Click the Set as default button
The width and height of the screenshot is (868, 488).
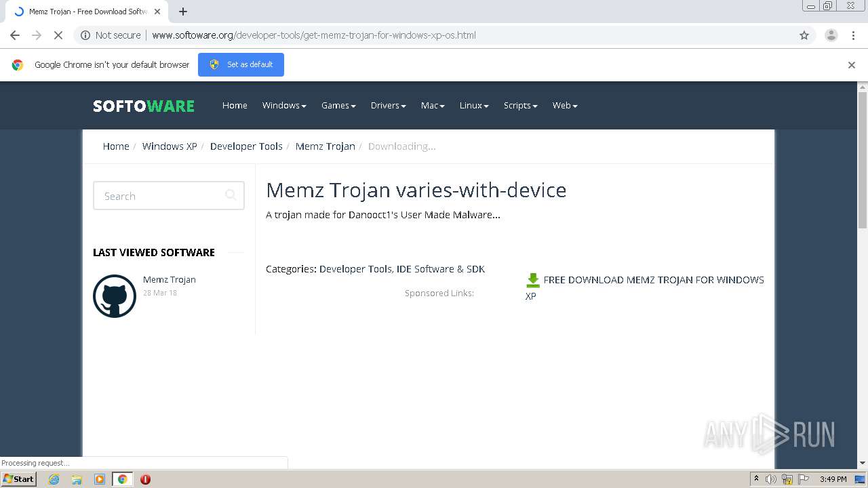click(x=241, y=64)
